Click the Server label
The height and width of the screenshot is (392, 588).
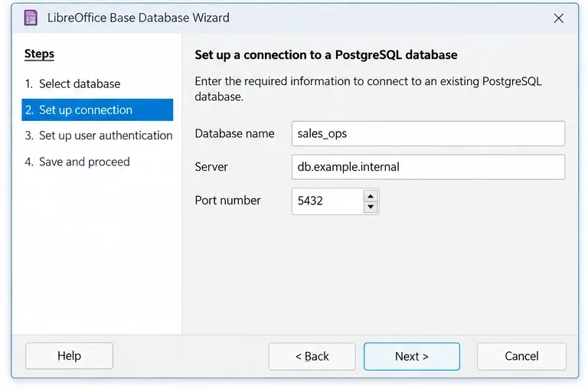(211, 167)
